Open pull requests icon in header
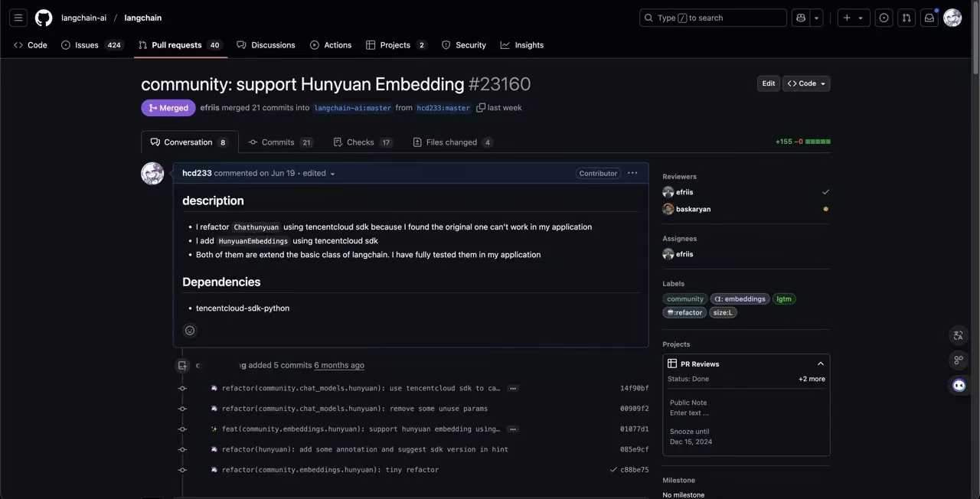This screenshot has width=980, height=499. coord(906,18)
